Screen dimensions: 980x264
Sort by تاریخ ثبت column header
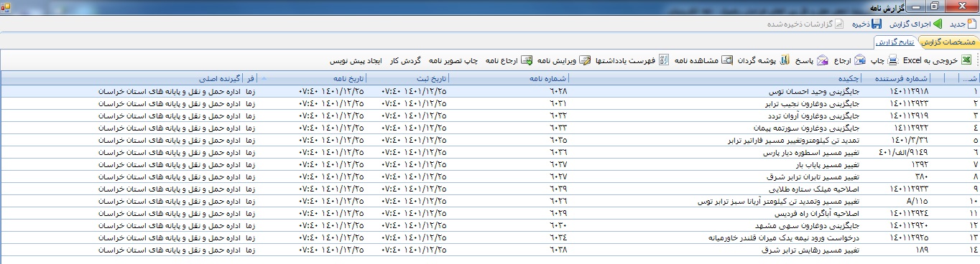pyautogui.click(x=408, y=79)
